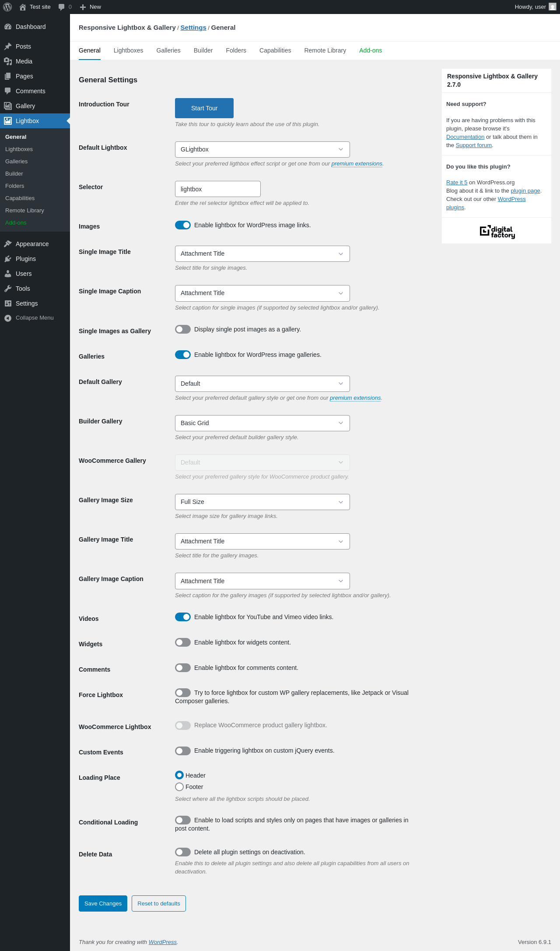The height and width of the screenshot is (951, 560).
Task: Switch to the Lightboxes tab
Action: coord(128,50)
